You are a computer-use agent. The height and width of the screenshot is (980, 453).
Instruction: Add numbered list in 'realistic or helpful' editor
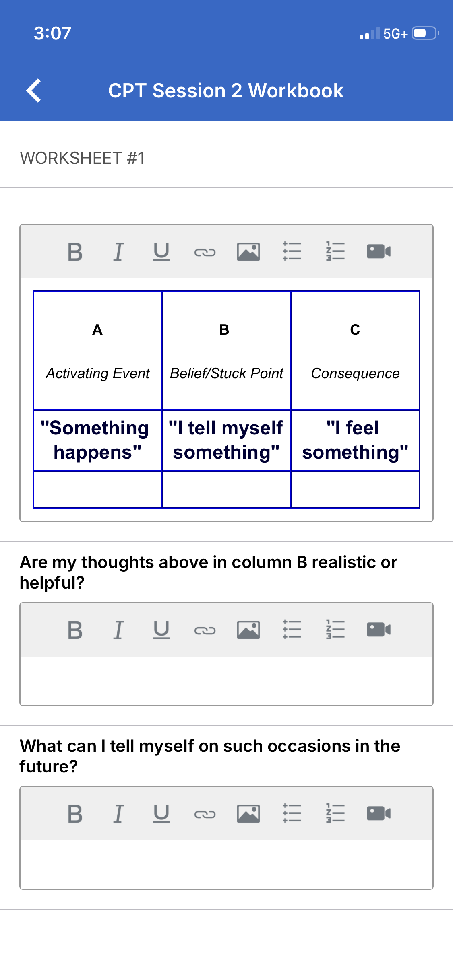[x=335, y=630]
